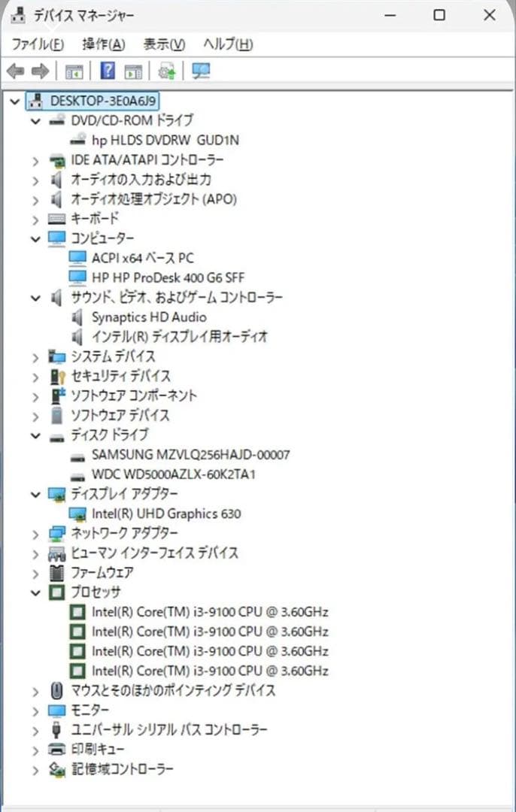Click the monitor icon beside HP HP ProDesk 400 G6 SFF

pos(77,277)
